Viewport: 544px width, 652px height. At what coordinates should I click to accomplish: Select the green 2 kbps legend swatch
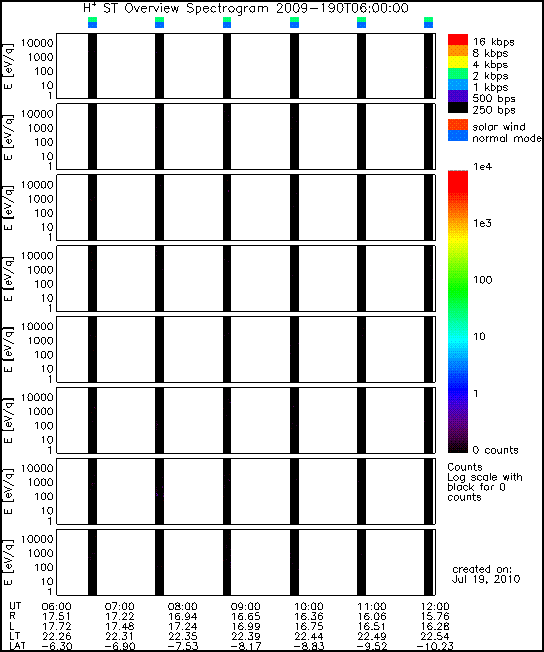click(x=458, y=74)
